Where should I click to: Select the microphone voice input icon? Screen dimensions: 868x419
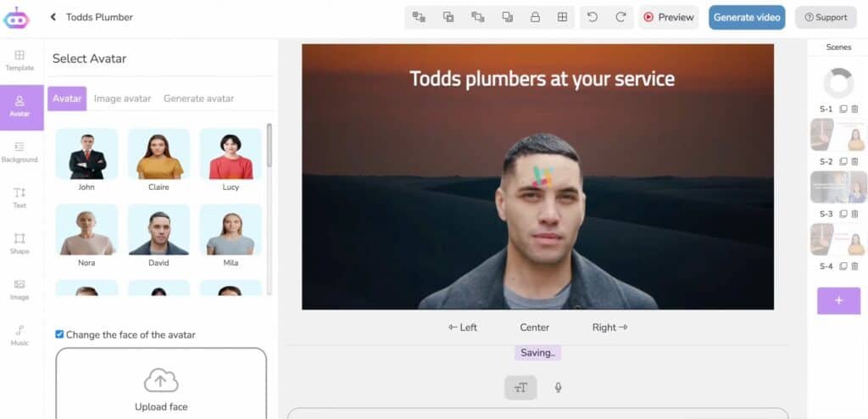[558, 388]
